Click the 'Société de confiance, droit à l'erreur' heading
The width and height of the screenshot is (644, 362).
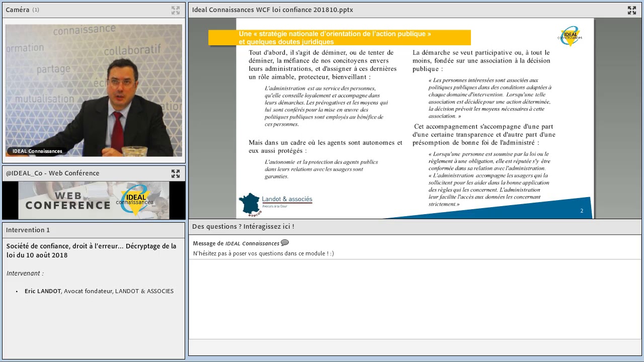pyautogui.click(x=91, y=250)
